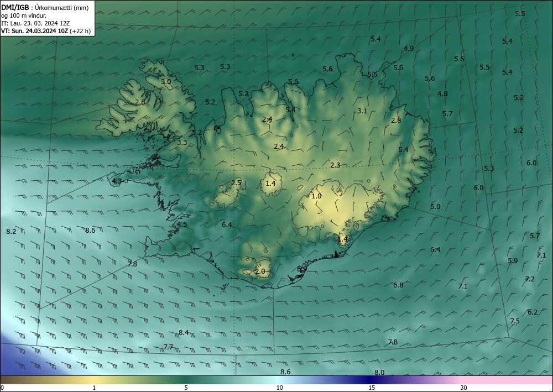The width and height of the screenshot is (553, 392).
Task: Click the 3.0 value in the Westfjords
Action: pyautogui.click(x=166, y=81)
